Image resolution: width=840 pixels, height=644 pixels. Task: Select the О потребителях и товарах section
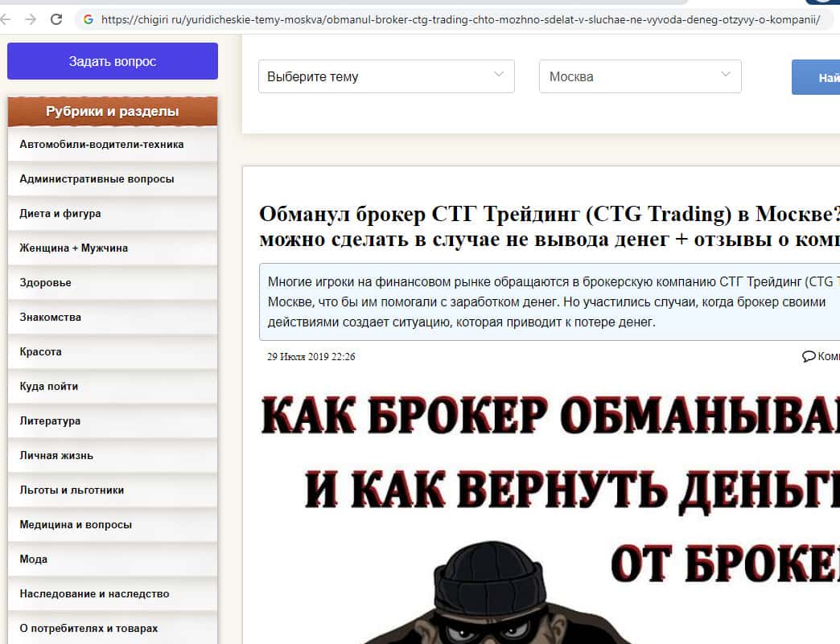[113, 628]
